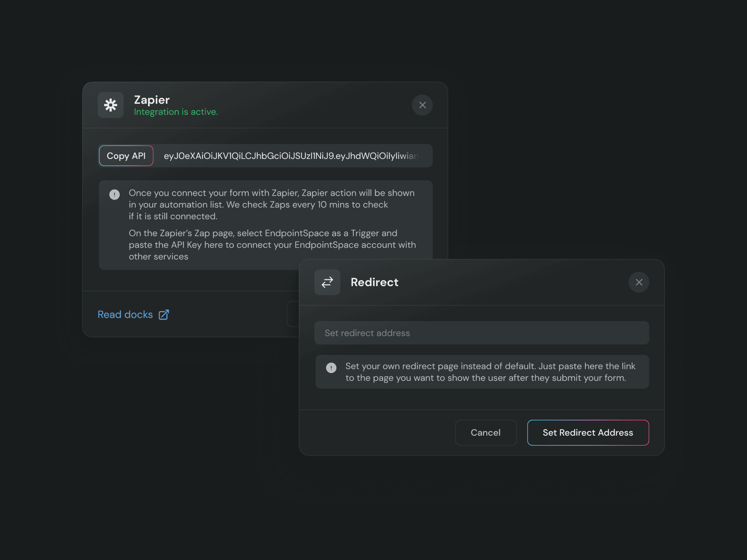Click the Zapier asterisk logo icon
Viewport: 747px width, 560px height.
(110, 105)
